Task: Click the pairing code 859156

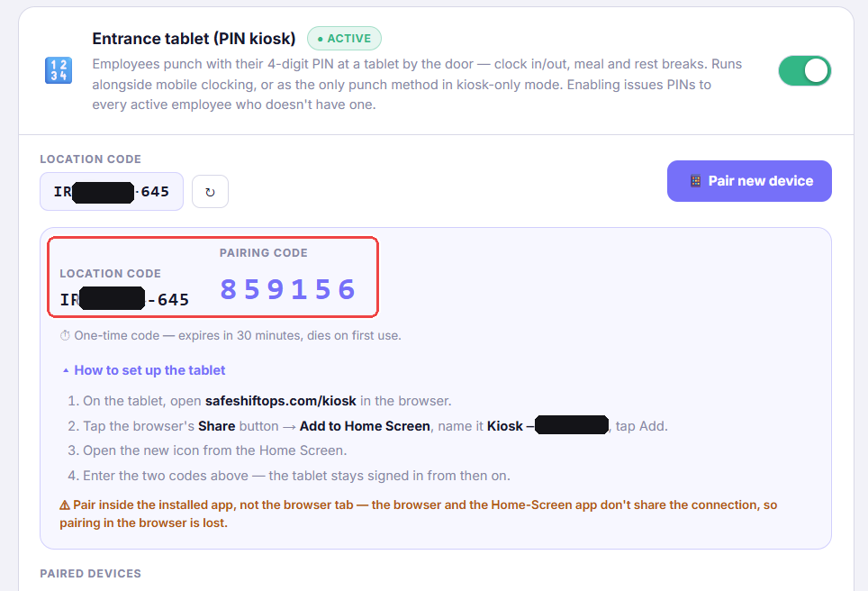Action: coord(288,289)
